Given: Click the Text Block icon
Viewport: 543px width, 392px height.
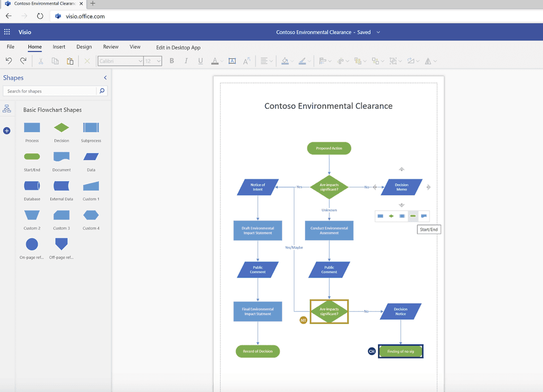Looking at the screenshot, I should [232, 60].
